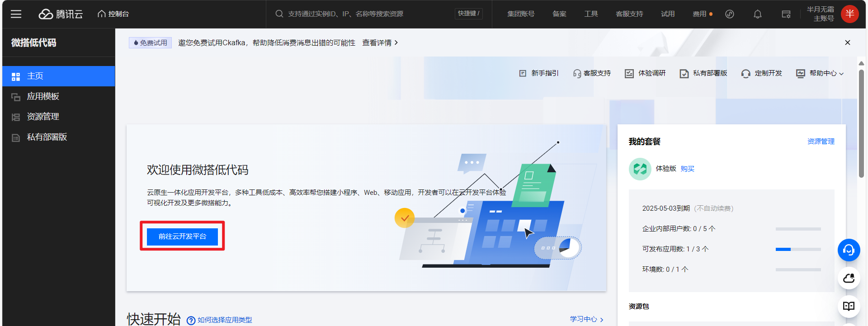Open the 如何选择应用类型 help link
The height and width of the screenshot is (326, 868).
pos(220,320)
